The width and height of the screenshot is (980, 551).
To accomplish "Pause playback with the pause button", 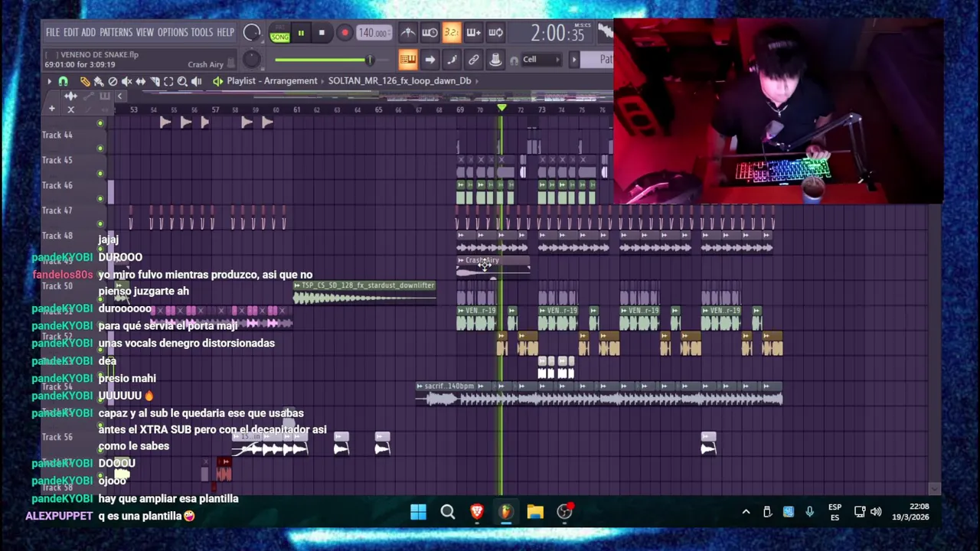I will tap(301, 33).
